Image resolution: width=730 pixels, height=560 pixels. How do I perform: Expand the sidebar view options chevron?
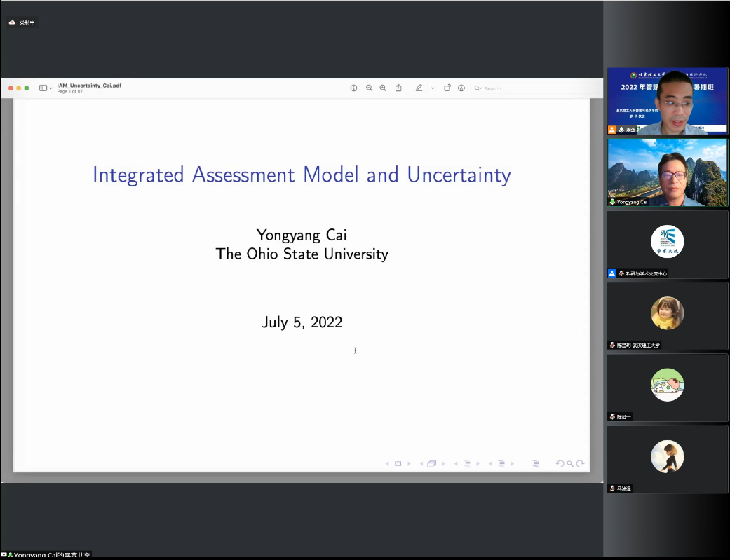coord(50,88)
